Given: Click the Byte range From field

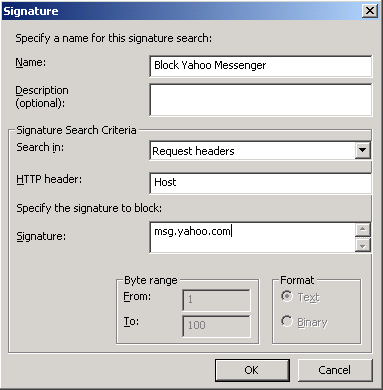Looking at the screenshot, I should tap(216, 300).
